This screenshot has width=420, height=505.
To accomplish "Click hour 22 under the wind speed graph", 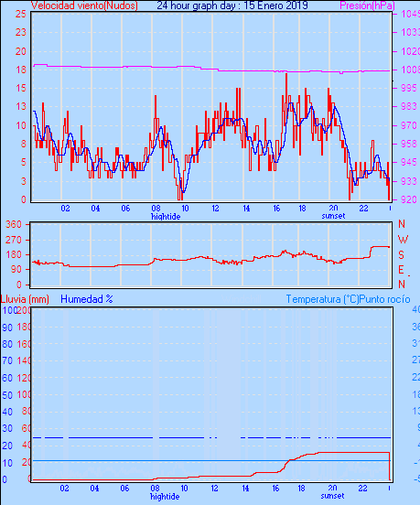I will 363,209.
